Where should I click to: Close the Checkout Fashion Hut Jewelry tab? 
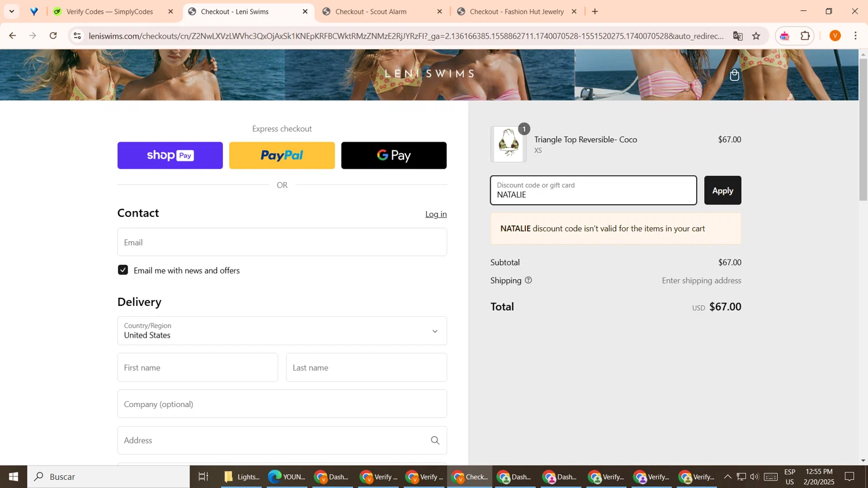[574, 12]
